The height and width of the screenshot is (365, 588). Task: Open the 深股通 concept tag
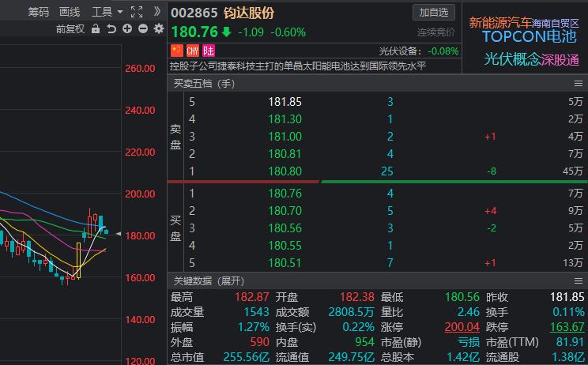(560, 60)
